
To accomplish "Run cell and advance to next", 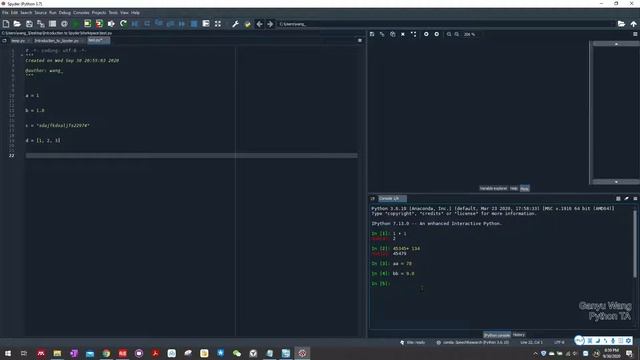I will pyautogui.click(x=99, y=24).
